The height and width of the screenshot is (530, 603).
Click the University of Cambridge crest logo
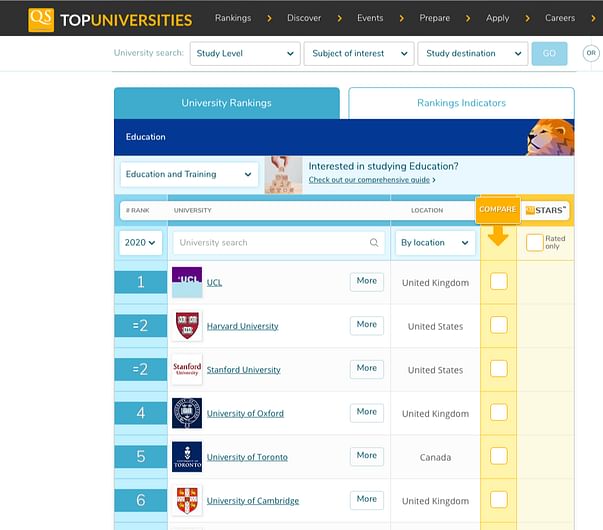coord(187,500)
